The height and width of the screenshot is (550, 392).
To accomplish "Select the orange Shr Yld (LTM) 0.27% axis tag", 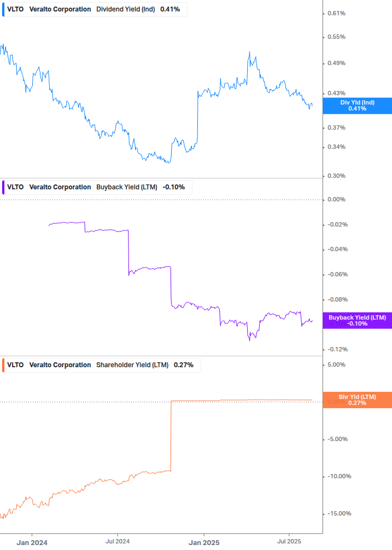I will click(x=358, y=400).
